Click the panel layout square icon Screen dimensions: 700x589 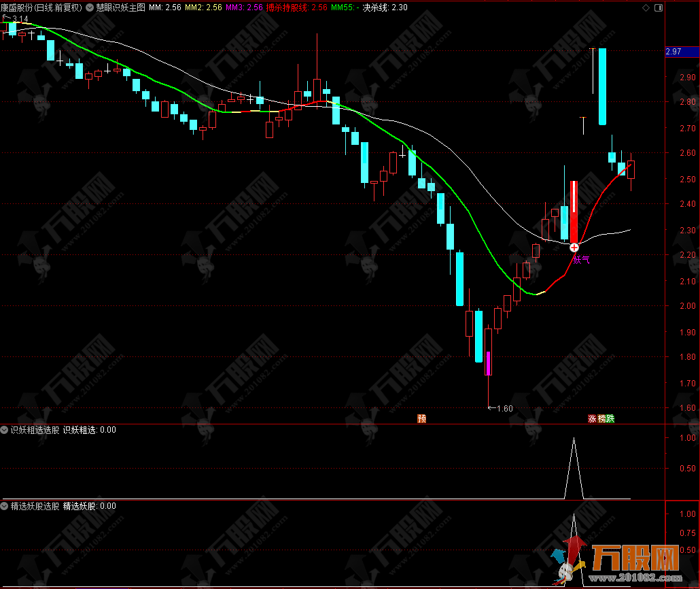659,7
